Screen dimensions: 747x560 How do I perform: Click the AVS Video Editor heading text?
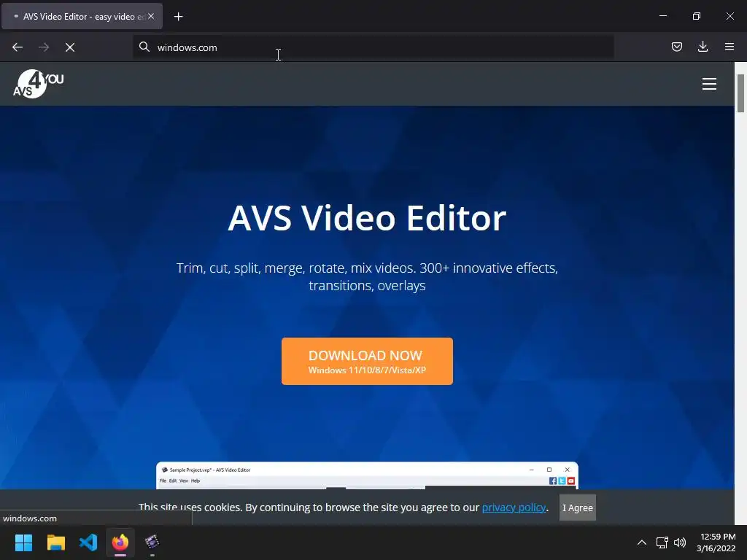[x=367, y=218]
